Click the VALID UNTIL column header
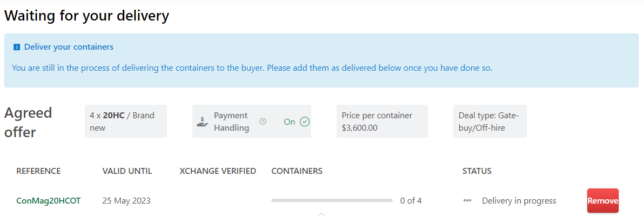The height and width of the screenshot is (216, 644). coord(127,171)
